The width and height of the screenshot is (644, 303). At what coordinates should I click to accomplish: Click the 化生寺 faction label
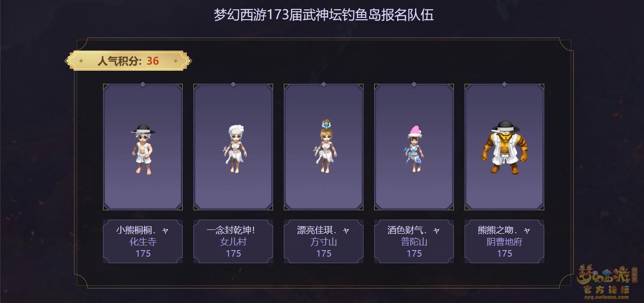(x=143, y=242)
